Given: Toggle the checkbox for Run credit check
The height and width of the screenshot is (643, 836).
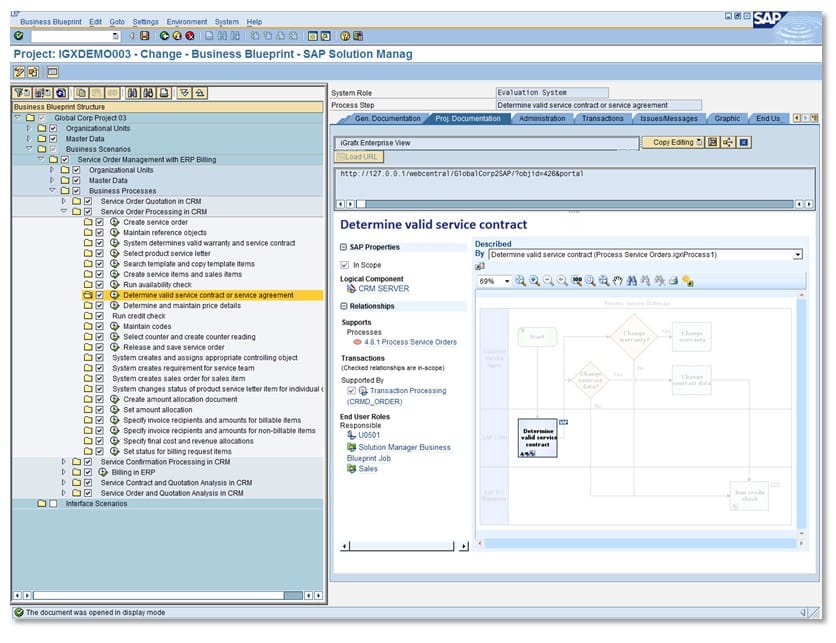Looking at the screenshot, I should pyautogui.click(x=100, y=316).
